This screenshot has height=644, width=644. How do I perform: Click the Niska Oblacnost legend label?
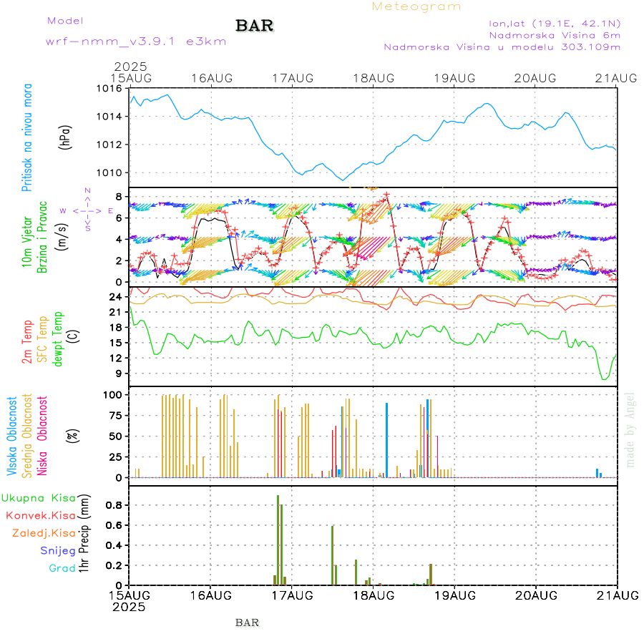click(43, 435)
